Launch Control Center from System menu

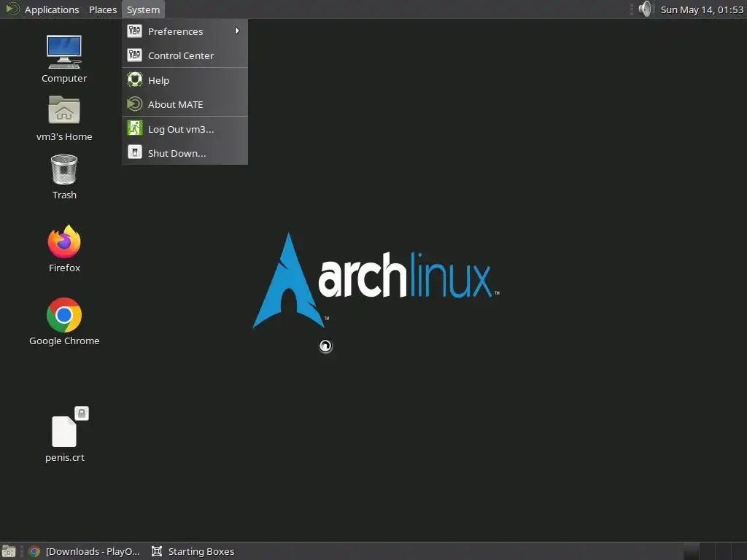click(x=185, y=55)
